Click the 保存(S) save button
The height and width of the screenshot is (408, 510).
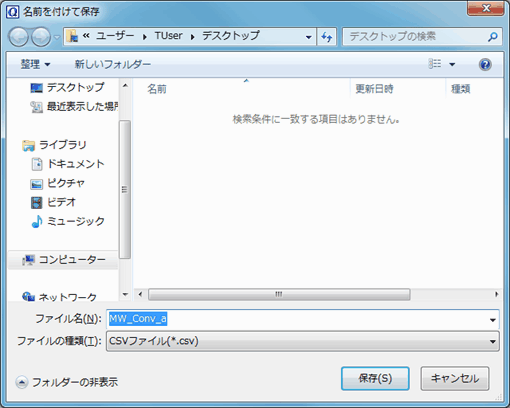pyautogui.click(x=375, y=378)
